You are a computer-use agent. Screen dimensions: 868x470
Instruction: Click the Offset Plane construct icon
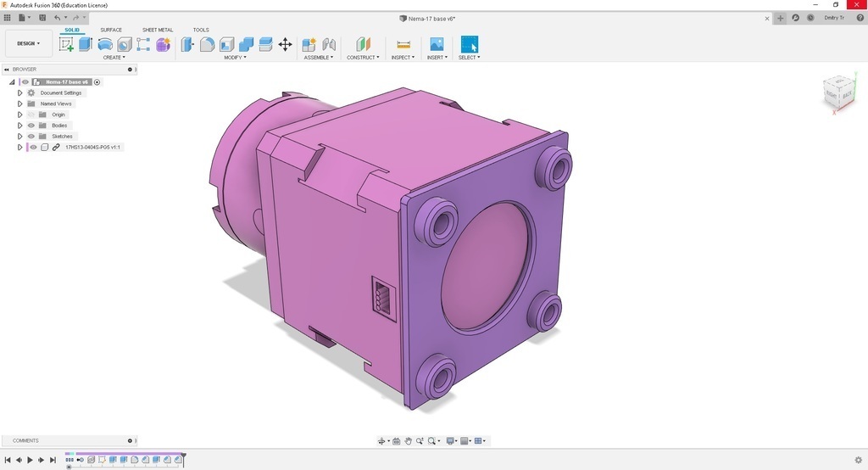click(363, 44)
